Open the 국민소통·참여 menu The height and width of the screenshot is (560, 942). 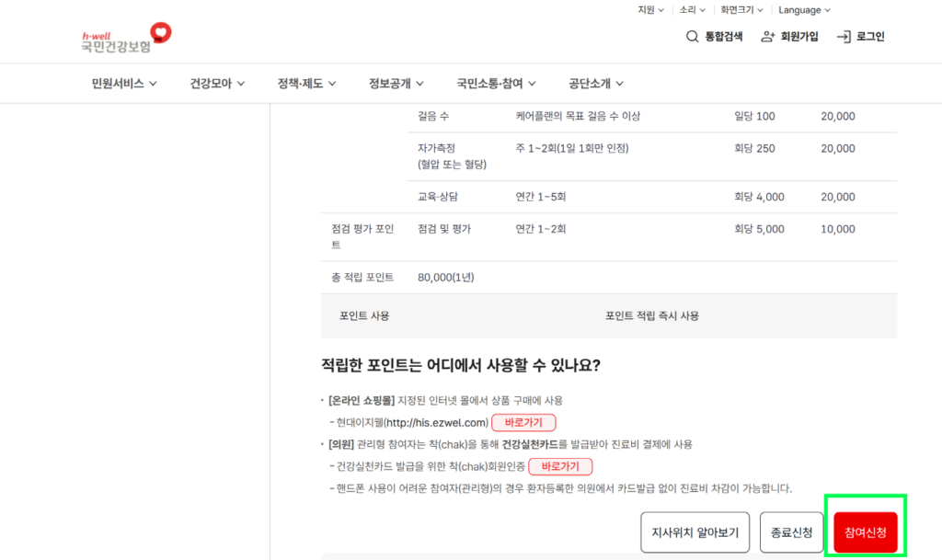click(496, 84)
